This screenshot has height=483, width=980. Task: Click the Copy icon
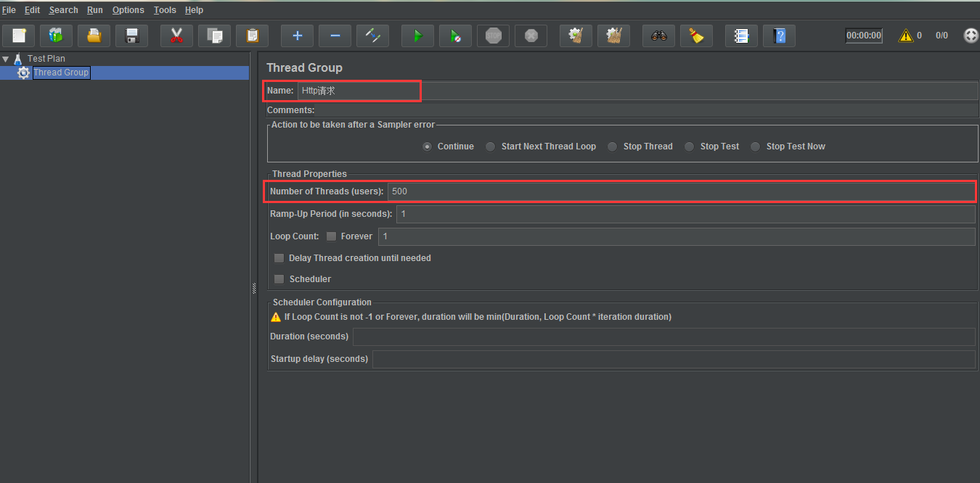tap(214, 36)
